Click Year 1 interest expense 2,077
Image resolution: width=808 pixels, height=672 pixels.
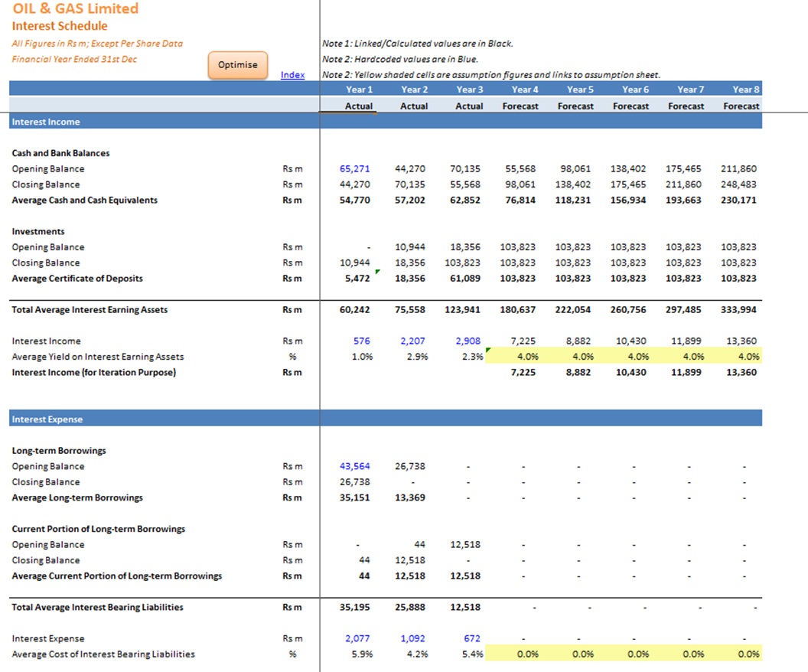[357, 638]
